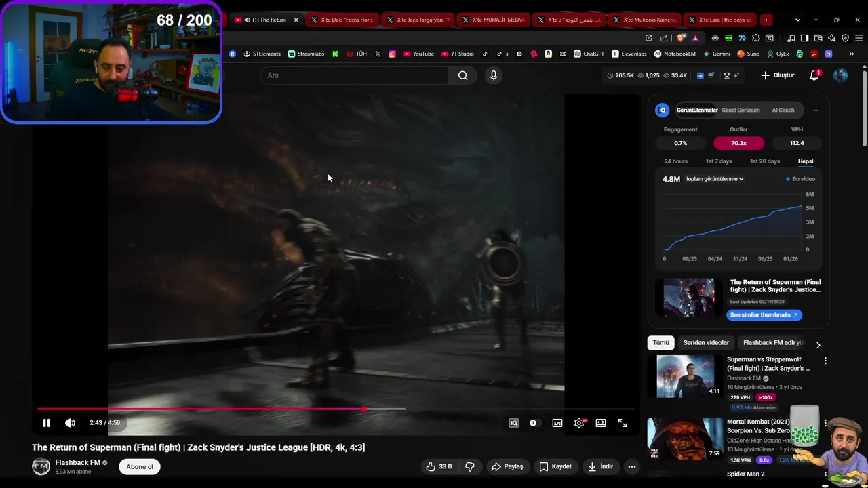Download video with the İndir button
Screen dimensions: 868x488
[x=601, y=466]
